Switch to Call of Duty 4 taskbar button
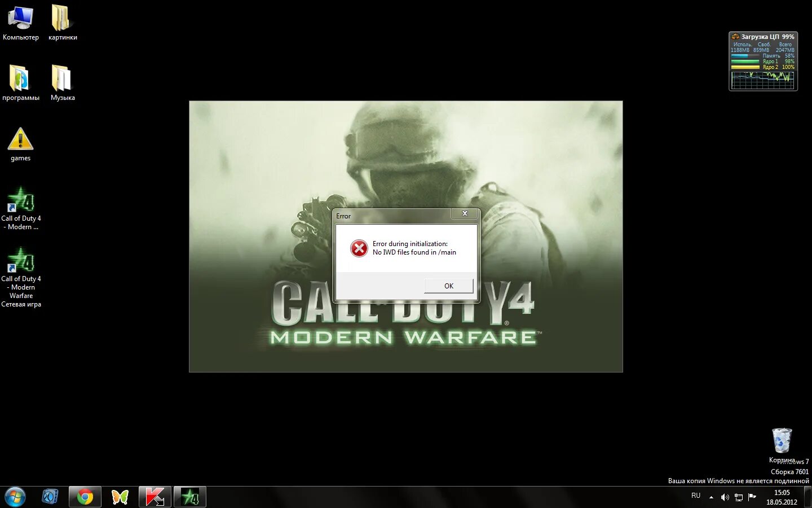Viewport: 812px width, 508px height. [190, 497]
